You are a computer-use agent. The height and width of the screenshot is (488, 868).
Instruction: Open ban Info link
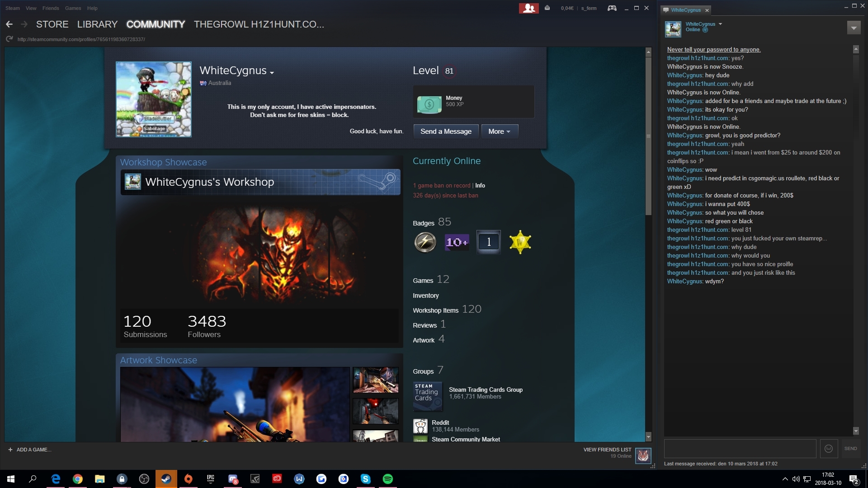tap(480, 186)
